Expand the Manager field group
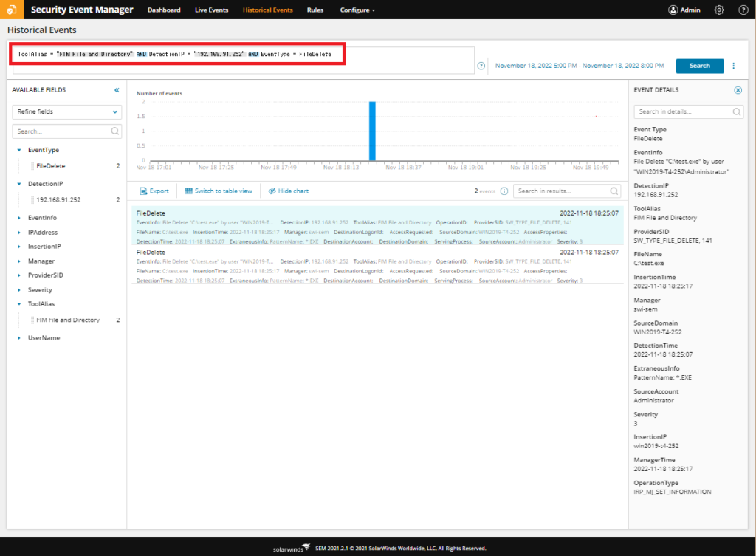Screen dimensions: 756x556 tap(19, 261)
